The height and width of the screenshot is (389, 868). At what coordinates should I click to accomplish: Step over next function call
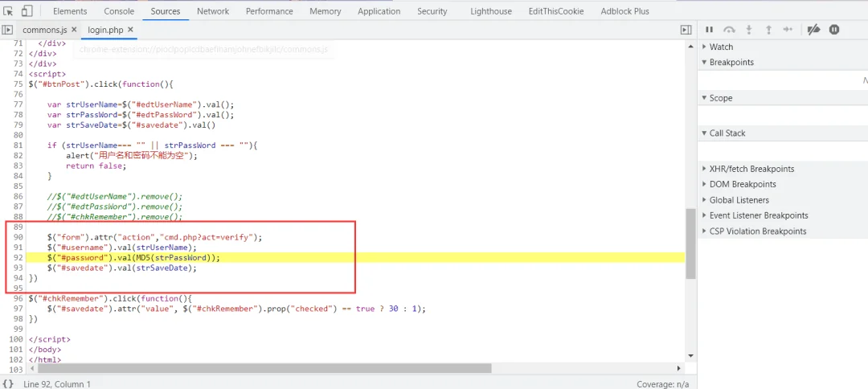tap(730, 30)
